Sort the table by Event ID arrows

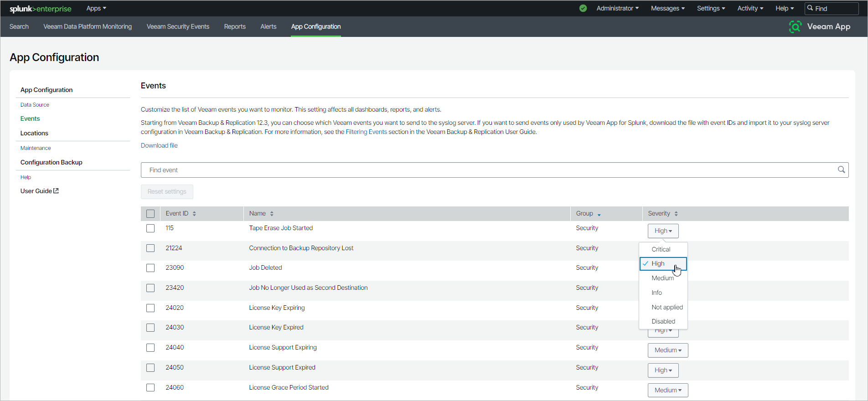194,214
